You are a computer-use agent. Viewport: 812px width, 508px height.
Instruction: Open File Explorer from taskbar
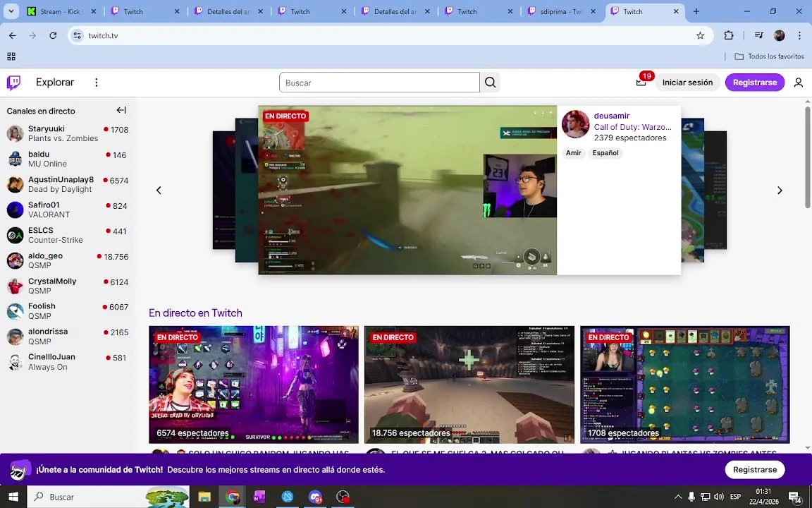tap(204, 497)
